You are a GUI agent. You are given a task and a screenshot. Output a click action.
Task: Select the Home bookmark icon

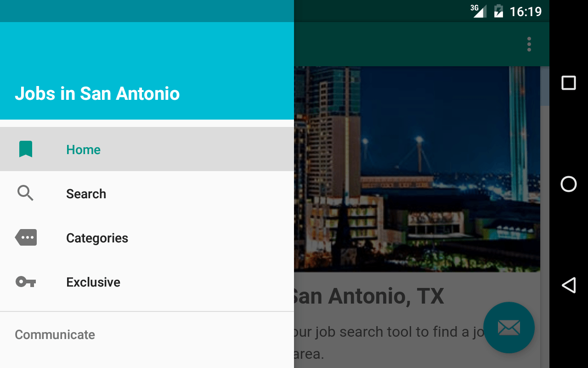(x=26, y=149)
